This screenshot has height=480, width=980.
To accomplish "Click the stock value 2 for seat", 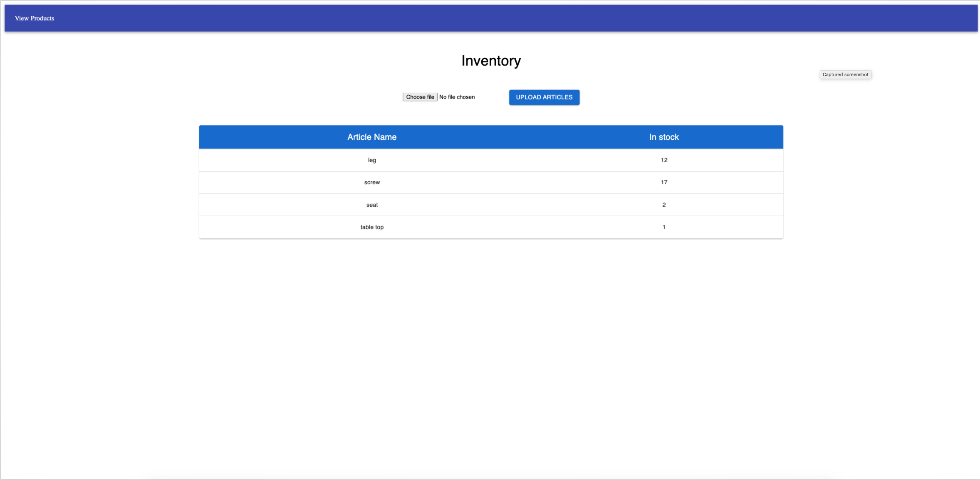I will [664, 205].
